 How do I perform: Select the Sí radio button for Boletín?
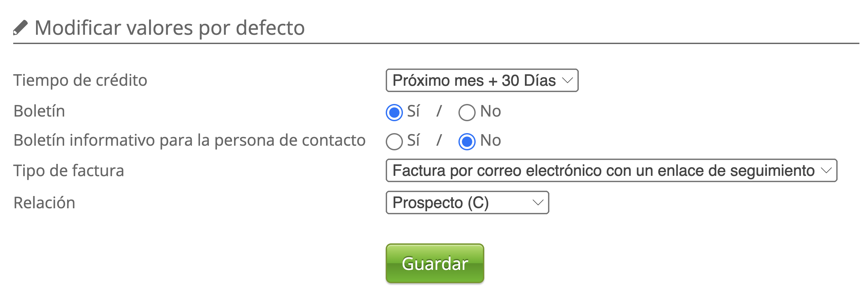click(x=394, y=112)
